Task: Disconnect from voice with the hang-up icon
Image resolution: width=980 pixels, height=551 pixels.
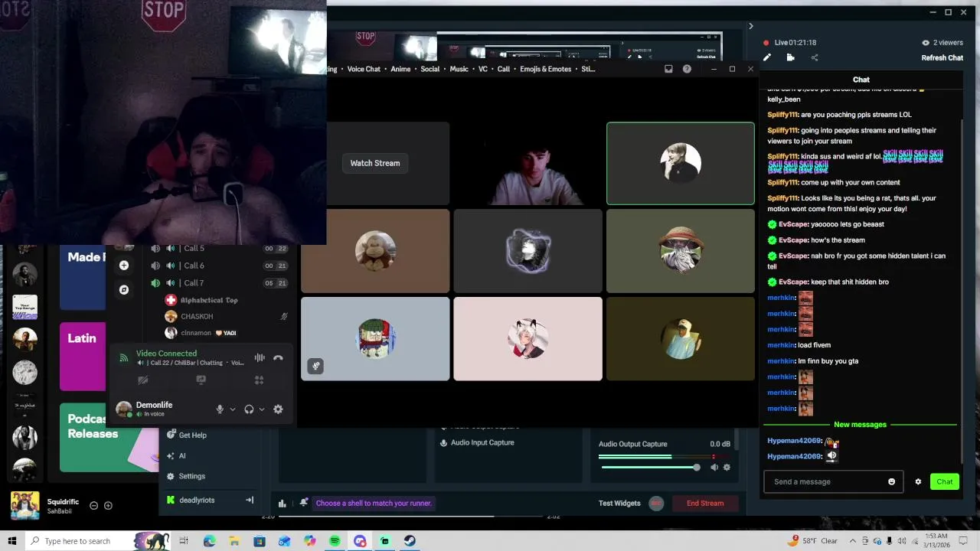Action: (x=278, y=357)
